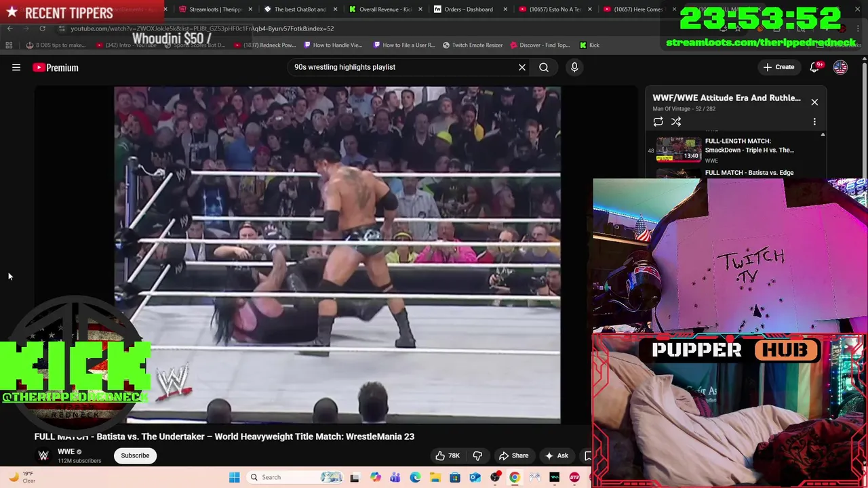Switch to Overall Revenue Kick tab

[x=384, y=9]
